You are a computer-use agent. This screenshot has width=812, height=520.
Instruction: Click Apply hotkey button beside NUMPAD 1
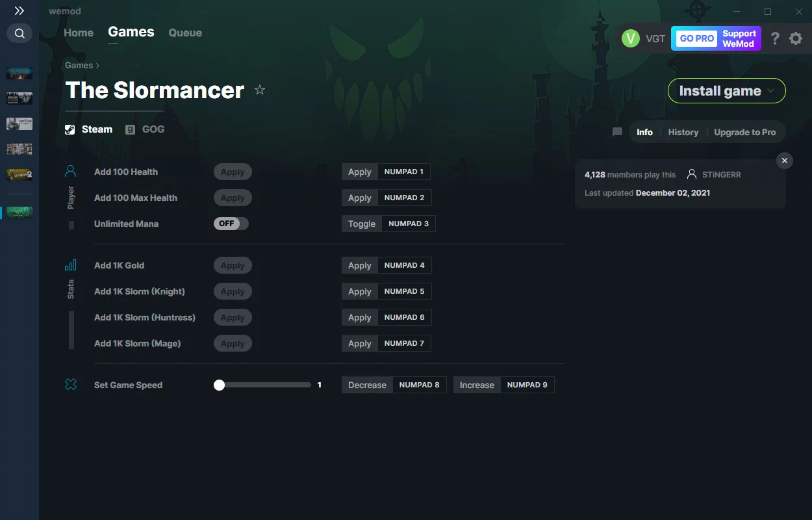pyautogui.click(x=360, y=172)
